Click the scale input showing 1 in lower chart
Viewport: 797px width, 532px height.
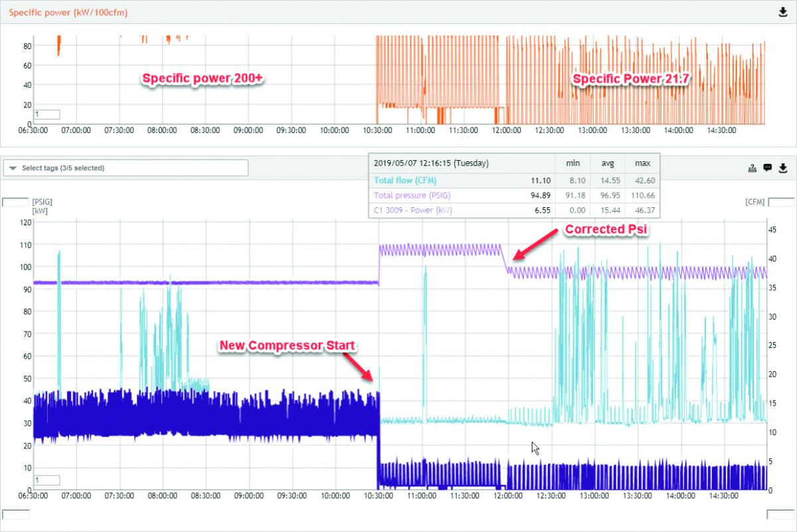click(x=47, y=480)
